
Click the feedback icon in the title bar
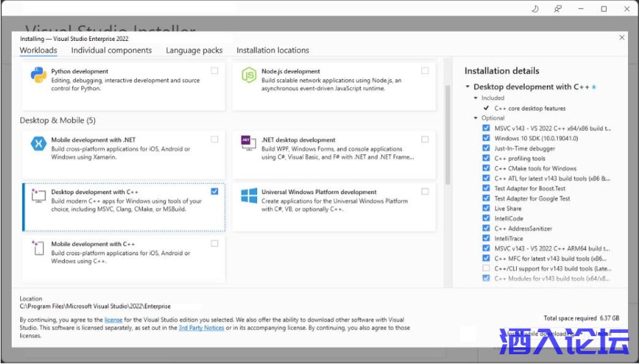(x=557, y=9)
